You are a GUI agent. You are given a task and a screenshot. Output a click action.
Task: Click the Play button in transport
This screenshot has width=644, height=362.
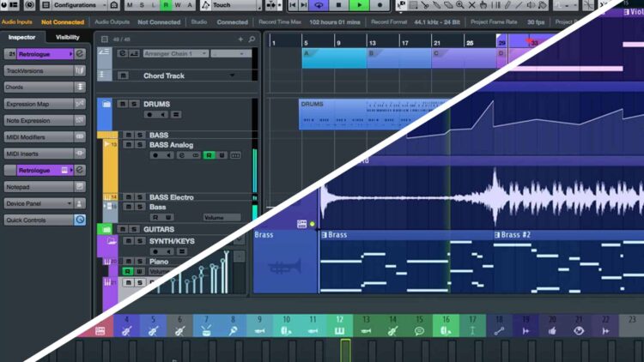pyautogui.click(x=360, y=5)
